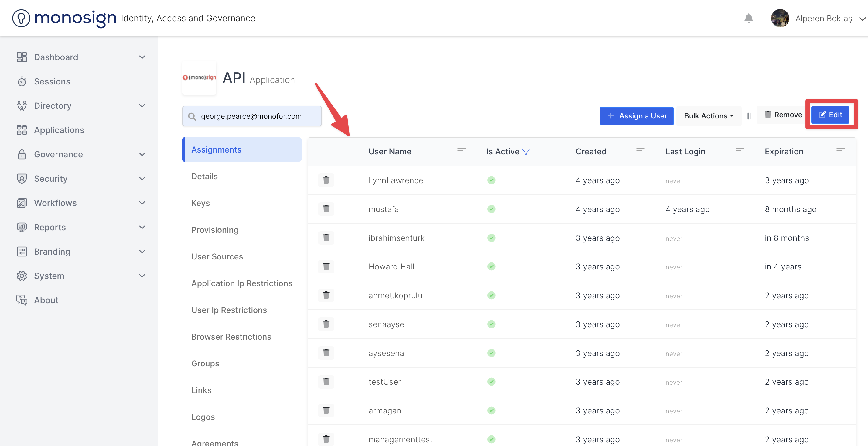Click the blue Edit button

click(830, 115)
